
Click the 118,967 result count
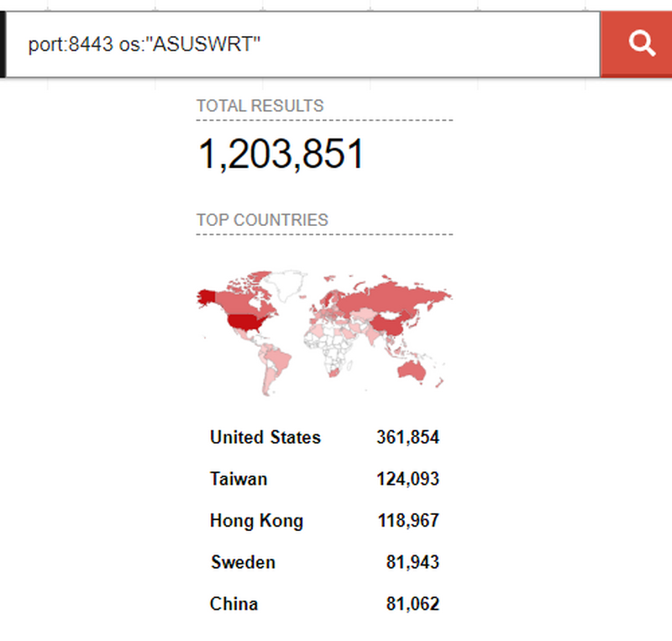pos(407,521)
